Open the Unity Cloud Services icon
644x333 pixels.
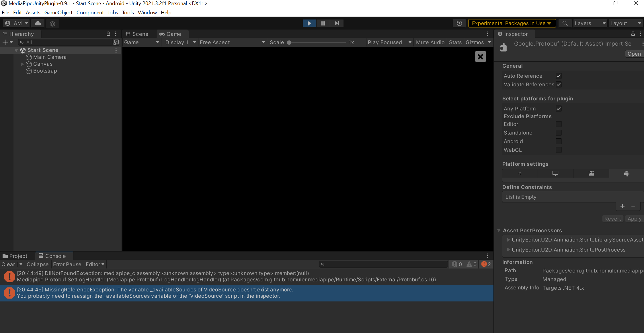pos(38,23)
